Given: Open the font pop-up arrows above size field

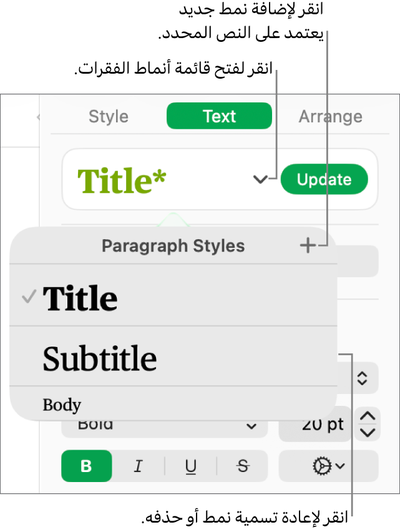Looking at the screenshot, I should pyautogui.click(x=363, y=378).
